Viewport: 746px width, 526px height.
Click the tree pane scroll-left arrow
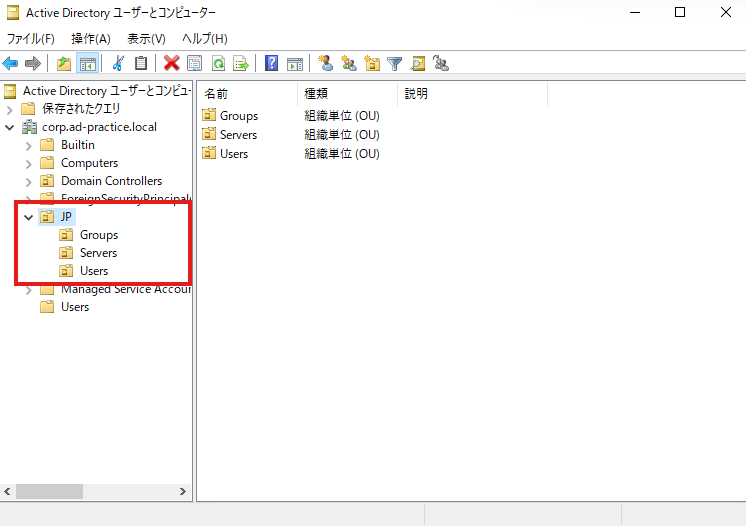tap(7, 491)
